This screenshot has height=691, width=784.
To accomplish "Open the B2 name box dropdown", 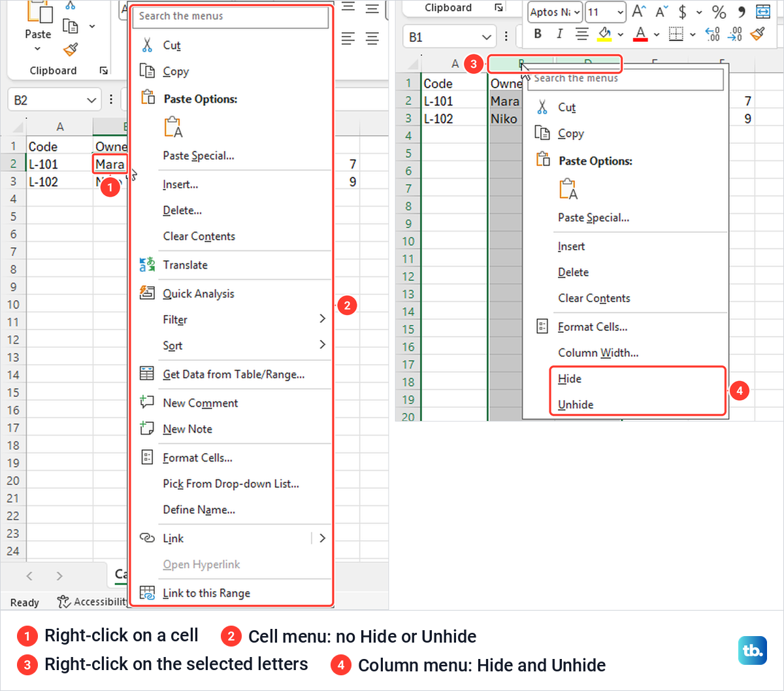I will 91,100.
